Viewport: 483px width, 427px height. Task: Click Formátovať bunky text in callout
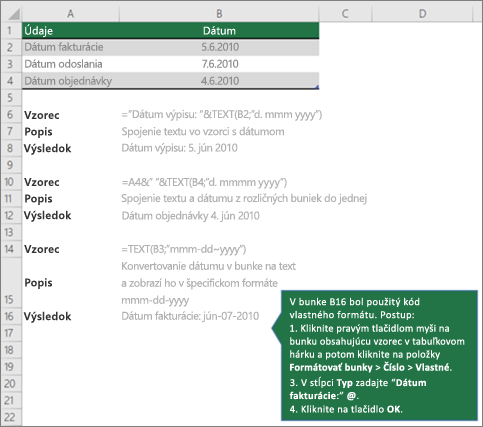tap(331, 367)
